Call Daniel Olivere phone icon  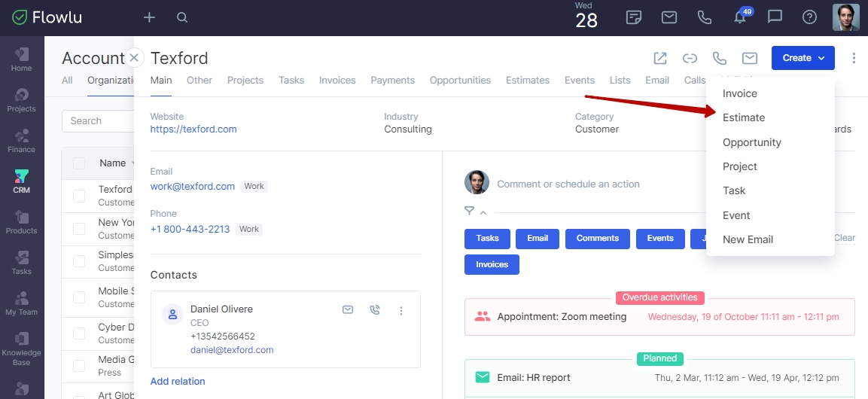coord(375,310)
